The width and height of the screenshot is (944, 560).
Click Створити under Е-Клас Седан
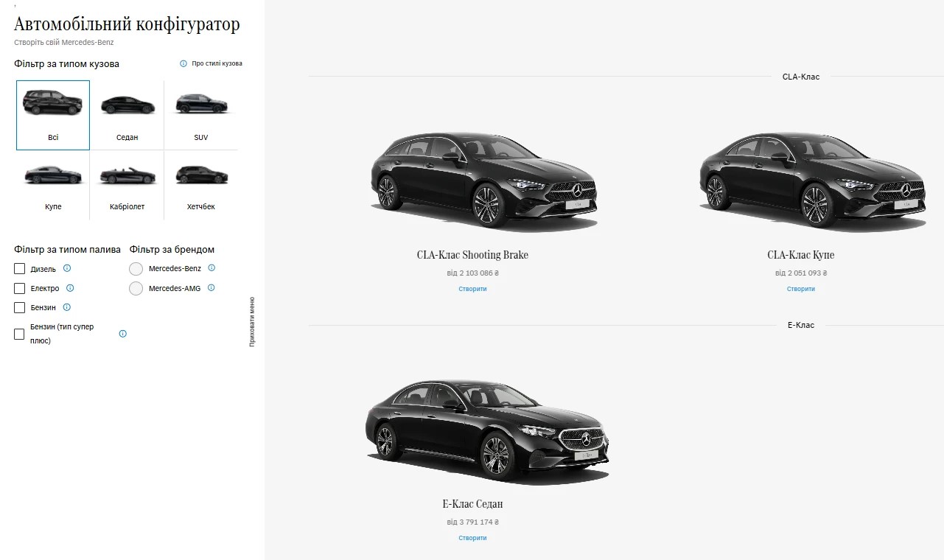coord(472,537)
